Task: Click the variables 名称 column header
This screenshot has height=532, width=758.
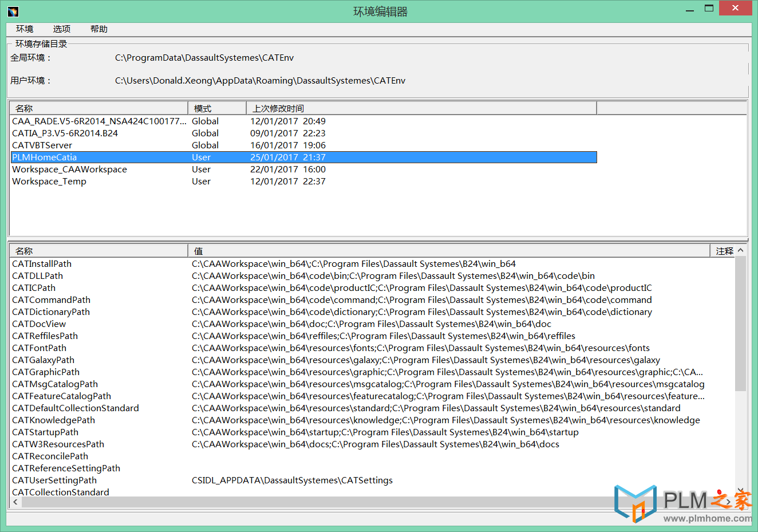Action: click(x=98, y=251)
